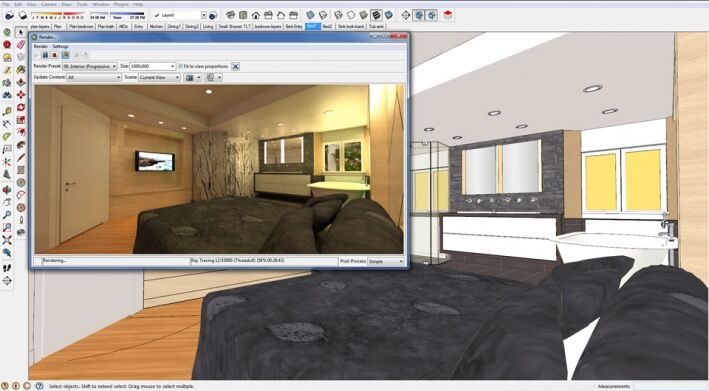Pick the pink Eraser tool
This screenshot has height=391, width=709.
click(x=21, y=45)
